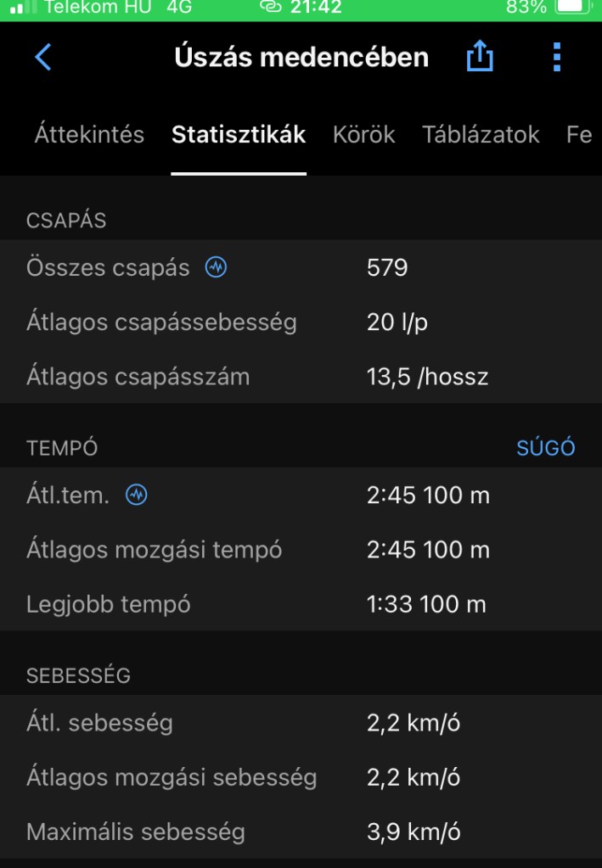Tap the Legjobb tempó row
This screenshot has width=602, height=868.
pyautogui.click(x=301, y=604)
